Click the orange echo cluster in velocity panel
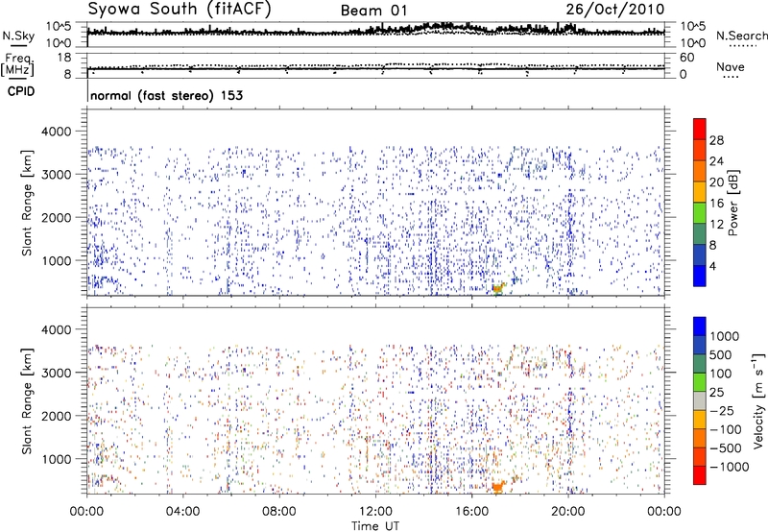This screenshot has height=532, width=768. [x=498, y=487]
